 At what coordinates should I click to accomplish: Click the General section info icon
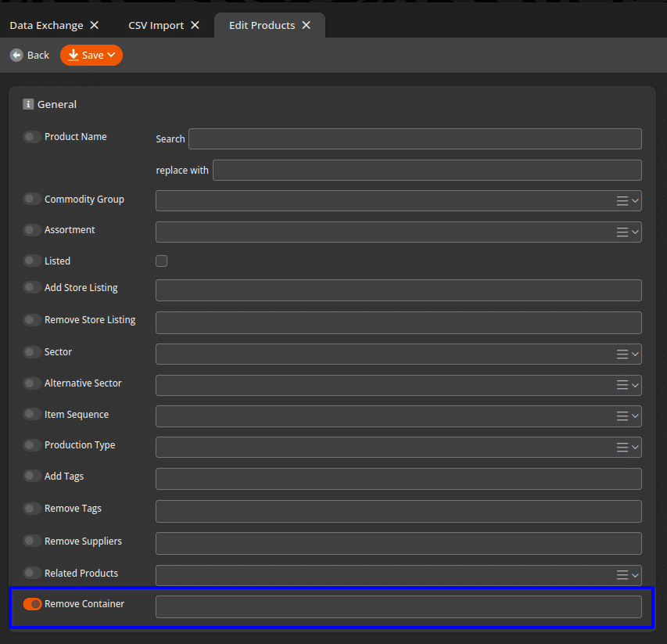point(28,104)
